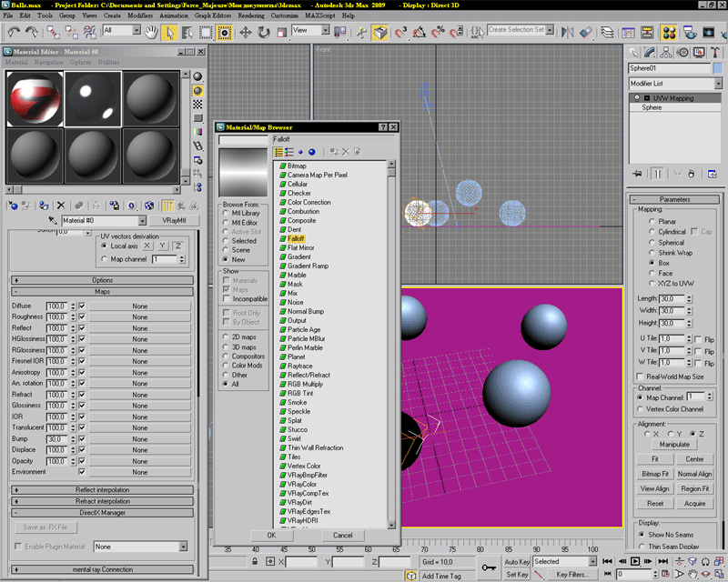This screenshot has width=728, height=582.
Task: Expand the Options rollout
Action: pyautogui.click(x=102, y=280)
